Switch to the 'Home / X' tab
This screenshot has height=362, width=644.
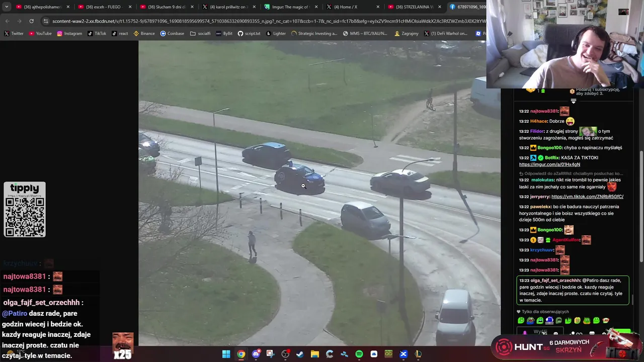tap(352, 7)
